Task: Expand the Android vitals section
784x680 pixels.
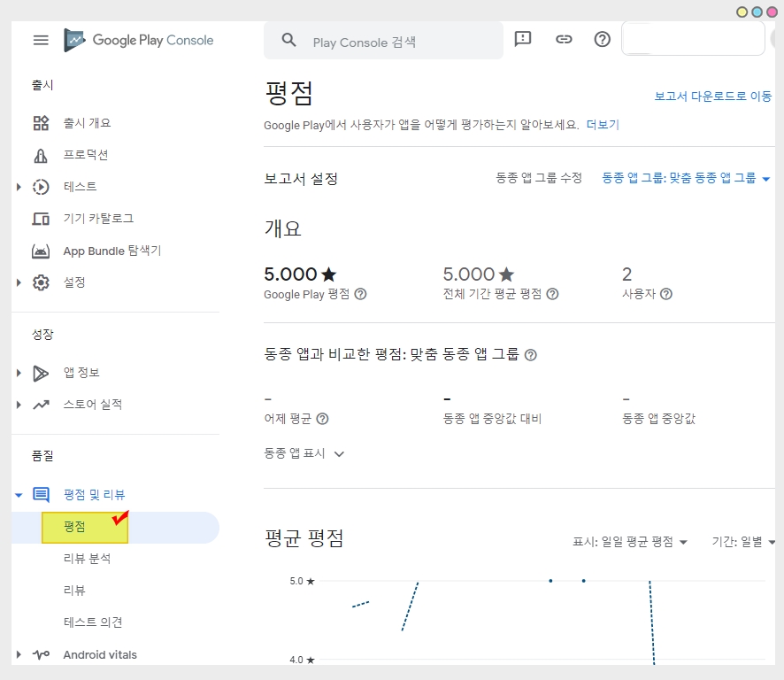Action: (19, 654)
